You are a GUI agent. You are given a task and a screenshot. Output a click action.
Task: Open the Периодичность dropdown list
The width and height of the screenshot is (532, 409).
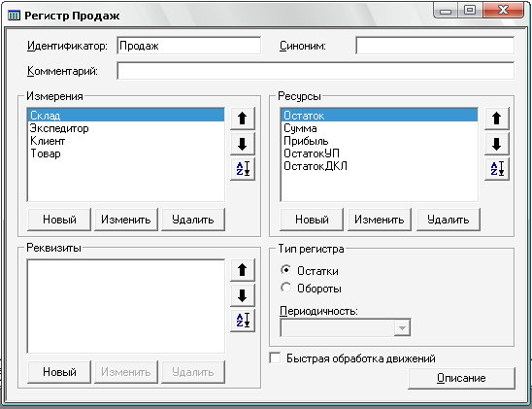(402, 327)
